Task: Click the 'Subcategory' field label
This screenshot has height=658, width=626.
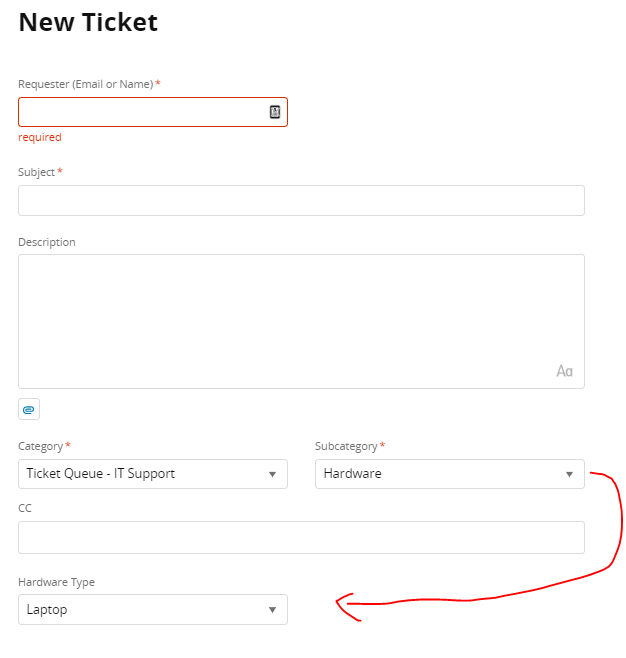Action: [346, 446]
